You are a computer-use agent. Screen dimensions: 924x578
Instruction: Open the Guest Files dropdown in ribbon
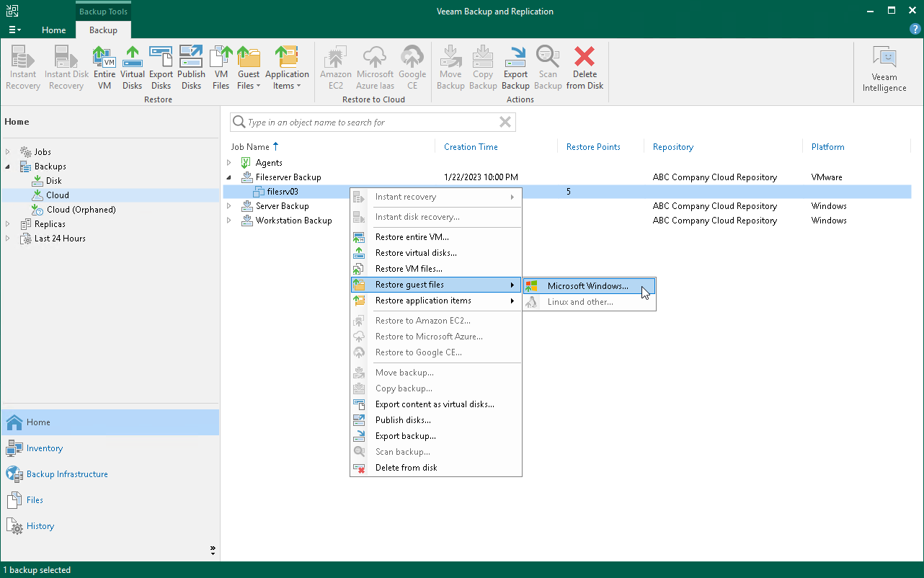click(x=249, y=68)
